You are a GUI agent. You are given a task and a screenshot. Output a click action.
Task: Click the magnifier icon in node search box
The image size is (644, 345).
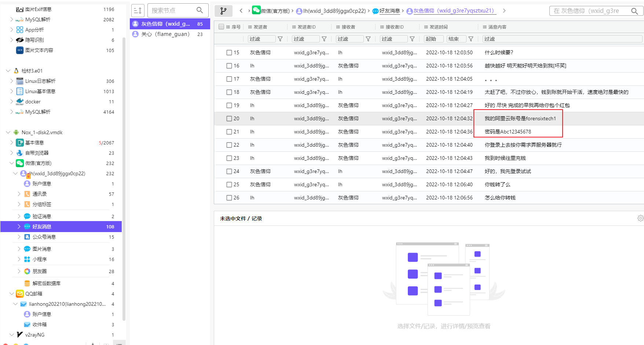[200, 10]
